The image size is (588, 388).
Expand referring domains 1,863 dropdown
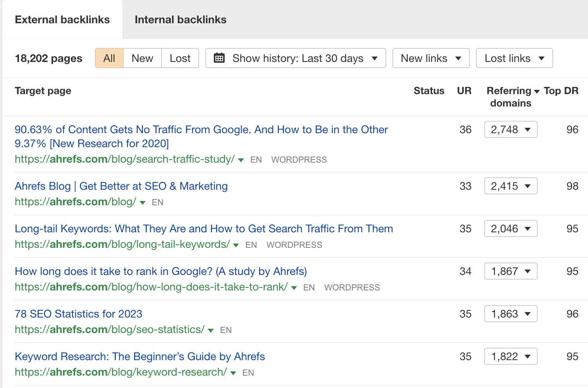click(511, 314)
